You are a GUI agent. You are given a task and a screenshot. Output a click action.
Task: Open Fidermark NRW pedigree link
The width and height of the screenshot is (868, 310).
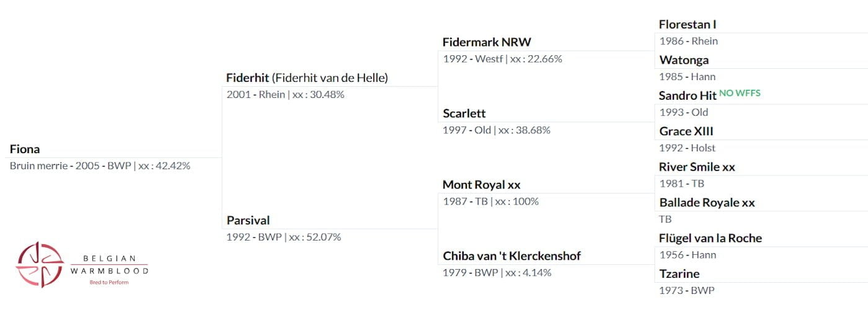point(487,42)
